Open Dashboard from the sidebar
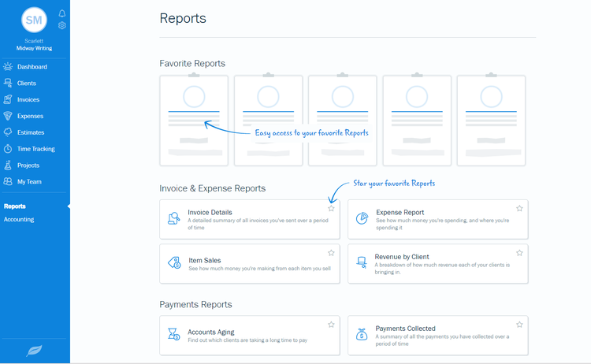Image resolution: width=591 pixels, height=364 pixels. [32, 67]
